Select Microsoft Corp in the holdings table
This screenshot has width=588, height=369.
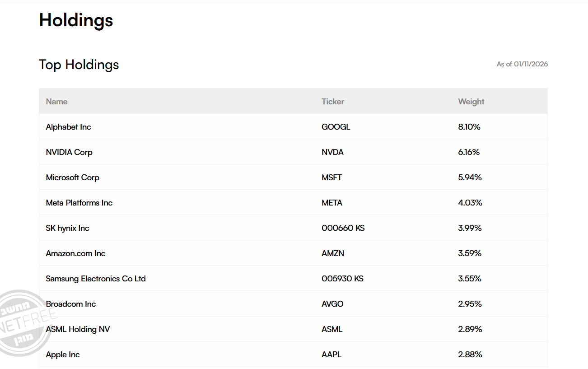tap(72, 177)
